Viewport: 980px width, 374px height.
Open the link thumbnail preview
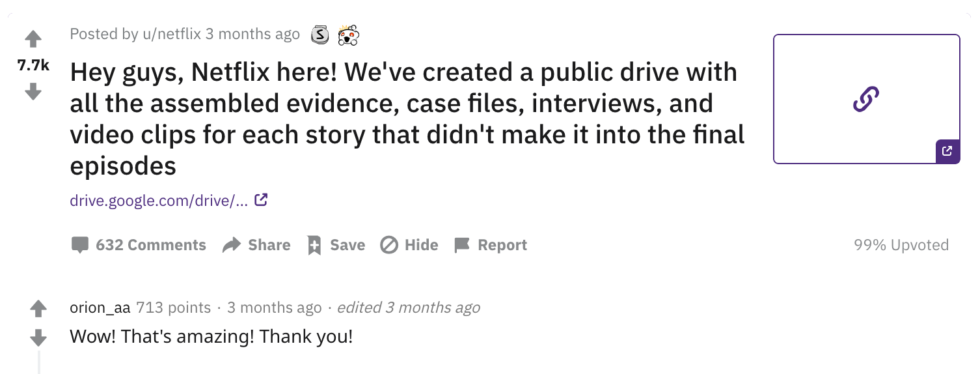click(x=866, y=99)
